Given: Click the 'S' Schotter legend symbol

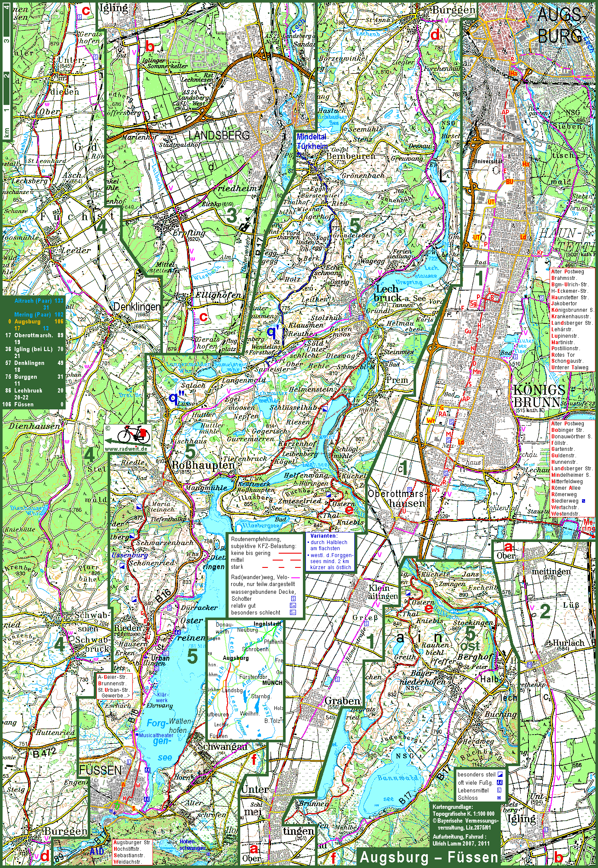Looking at the screenshot, I should point(293,599).
